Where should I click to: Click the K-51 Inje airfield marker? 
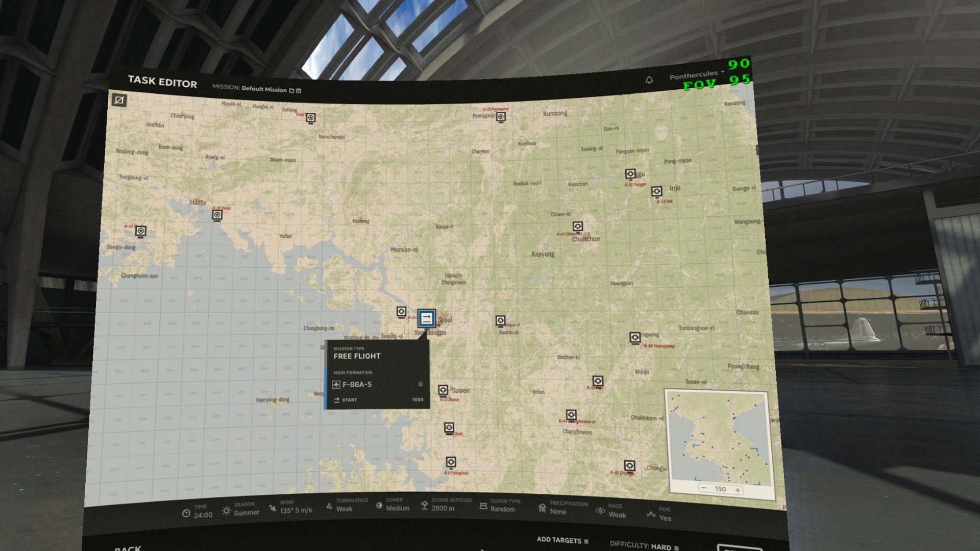657,191
